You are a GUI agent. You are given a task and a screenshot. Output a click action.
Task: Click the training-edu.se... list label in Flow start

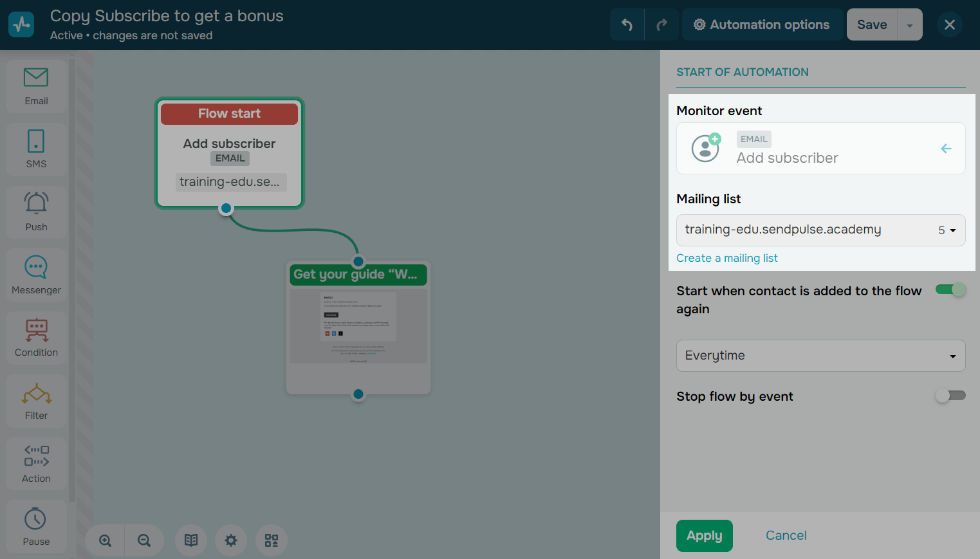coord(230,182)
